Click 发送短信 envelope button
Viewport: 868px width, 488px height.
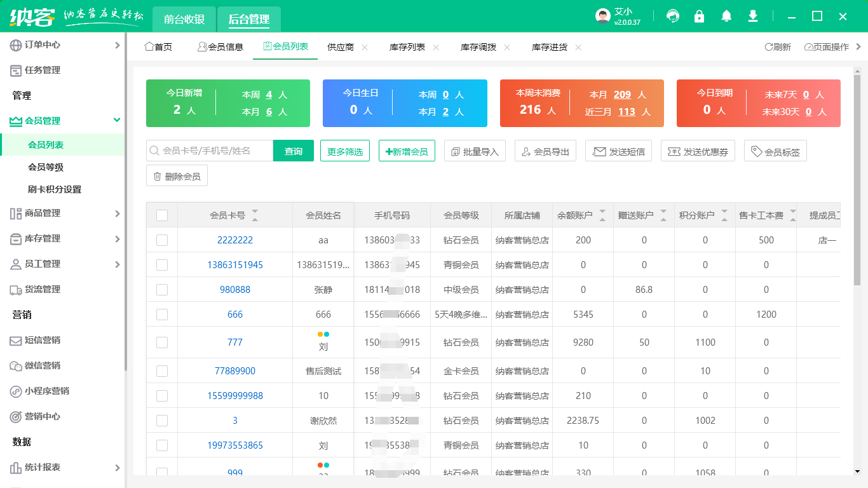point(618,151)
